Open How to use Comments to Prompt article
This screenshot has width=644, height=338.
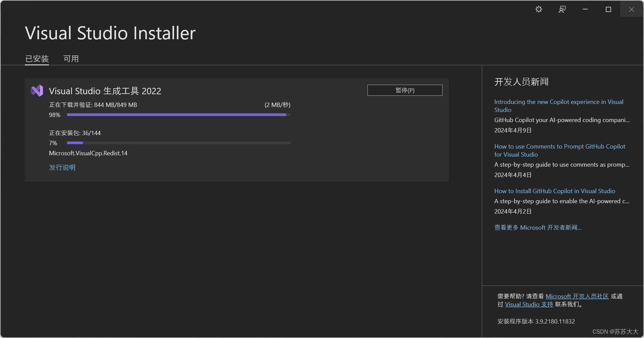(x=560, y=150)
